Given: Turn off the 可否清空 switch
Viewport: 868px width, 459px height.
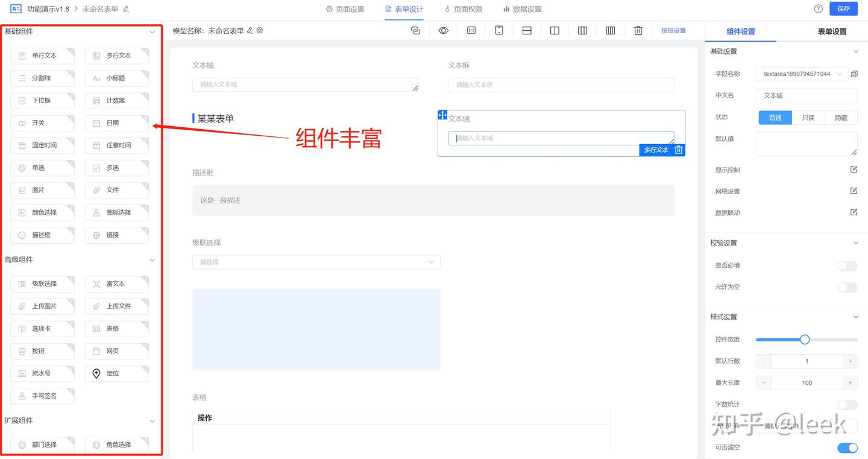Looking at the screenshot, I should (847, 448).
